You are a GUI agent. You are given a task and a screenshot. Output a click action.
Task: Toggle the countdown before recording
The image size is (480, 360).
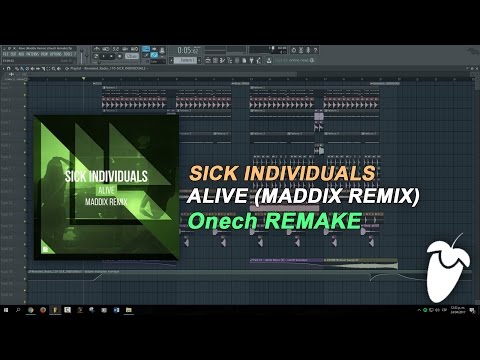[116, 49]
